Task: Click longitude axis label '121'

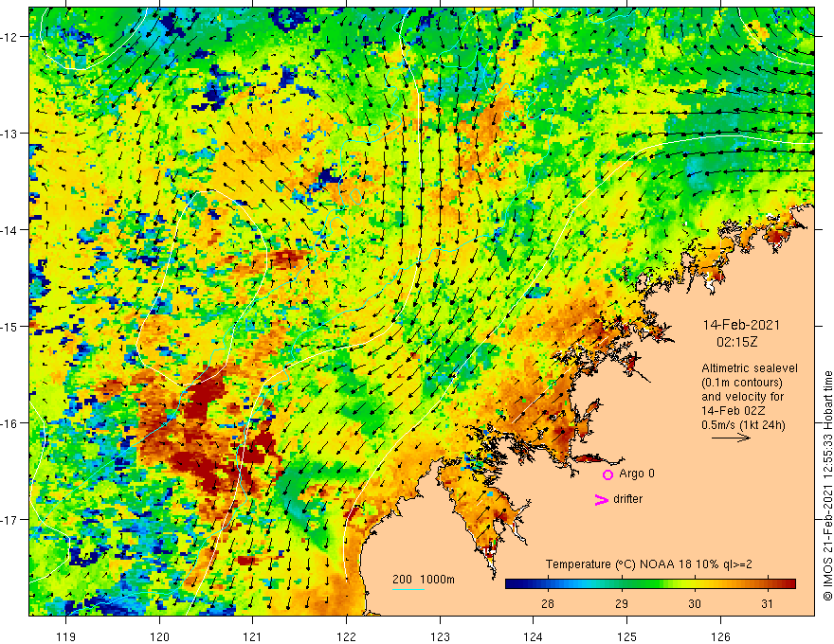Action: click(x=253, y=636)
